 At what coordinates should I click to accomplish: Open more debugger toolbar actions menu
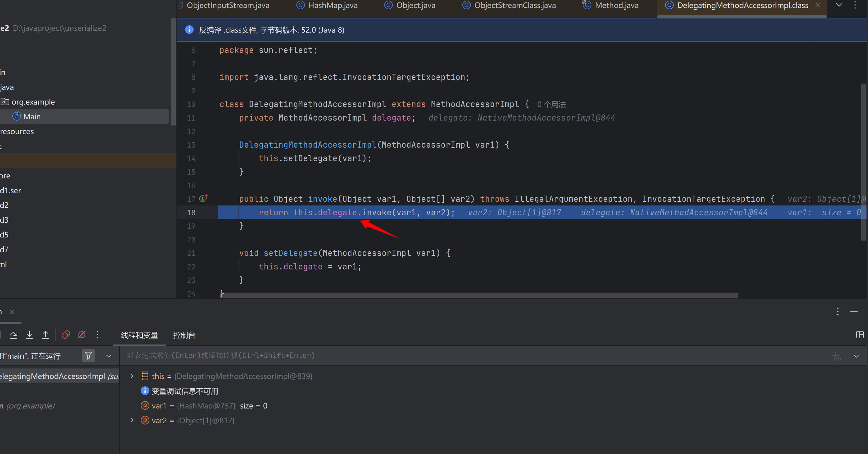pyautogui.click(x=98, y=335)
